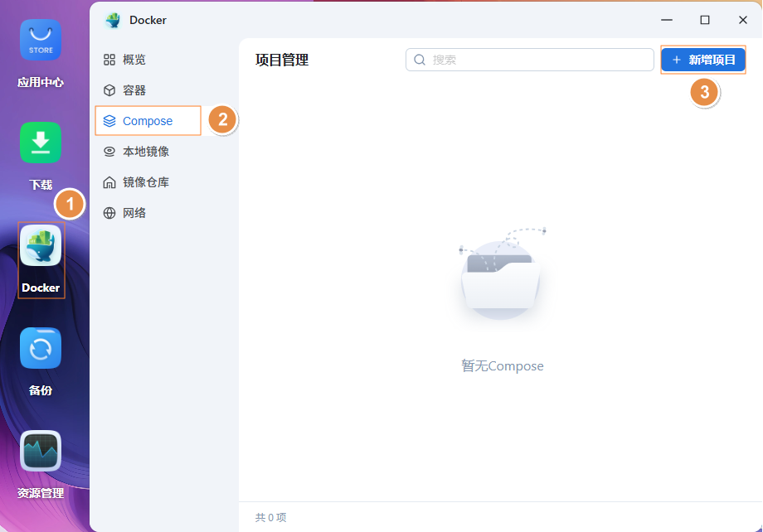The image size is (763, 532).
Task: Open the 资源管理 resource monitor icon
Action: pyautogui.click(x=41, y=451)
